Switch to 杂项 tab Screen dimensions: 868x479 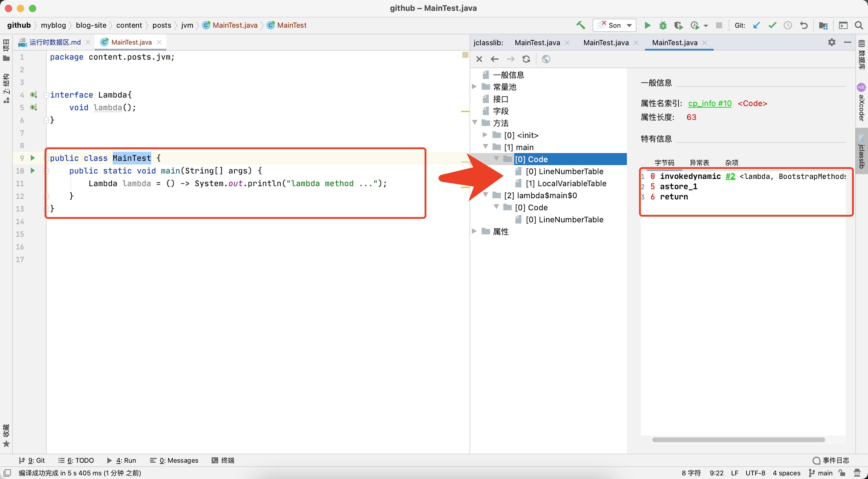pyautogui.click(x=731, y=163)
